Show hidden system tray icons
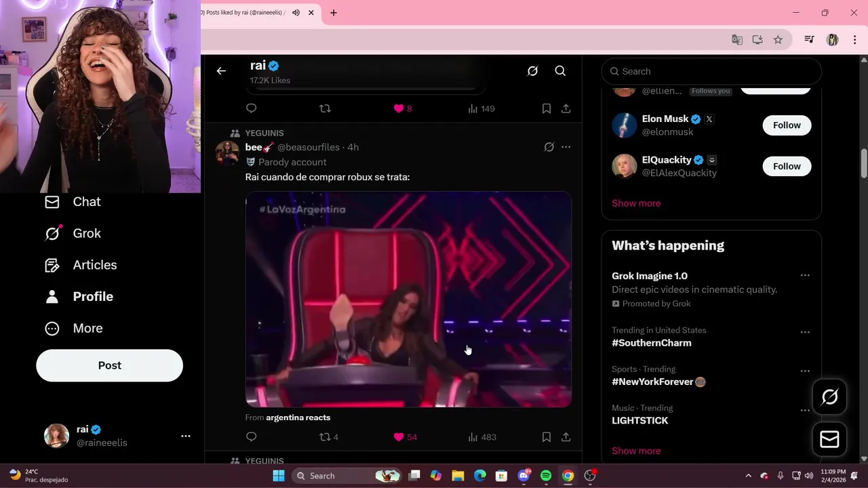868x488 pixels. tap(748, 476)
